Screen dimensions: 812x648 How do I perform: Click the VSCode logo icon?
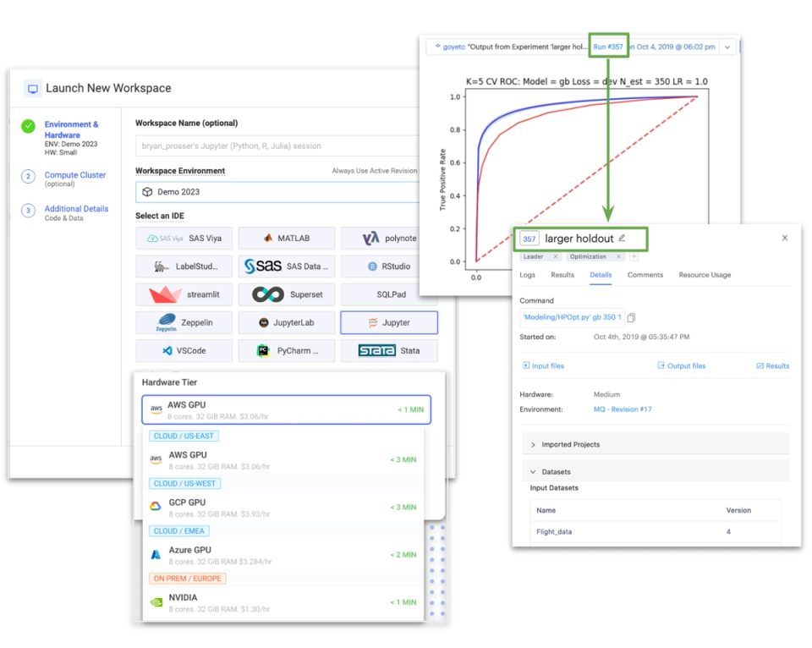pyautogui.click(x=167, y=351)
